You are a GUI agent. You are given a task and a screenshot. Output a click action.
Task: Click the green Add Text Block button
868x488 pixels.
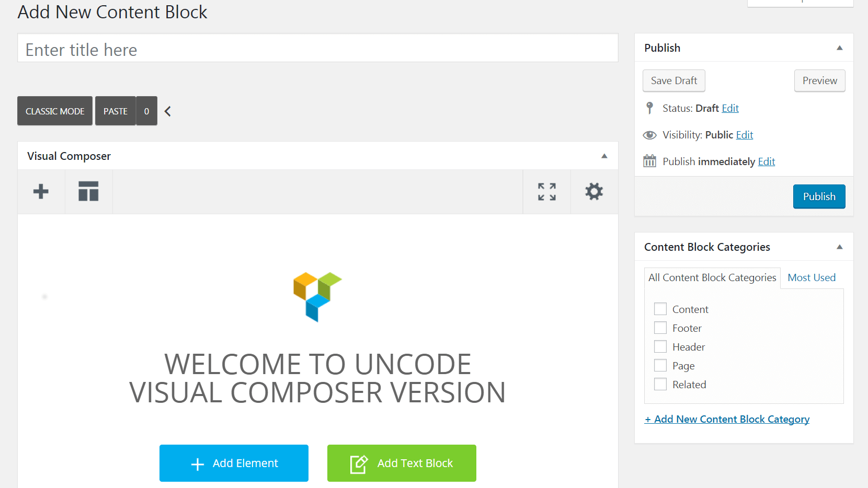(x=402, y=463)
